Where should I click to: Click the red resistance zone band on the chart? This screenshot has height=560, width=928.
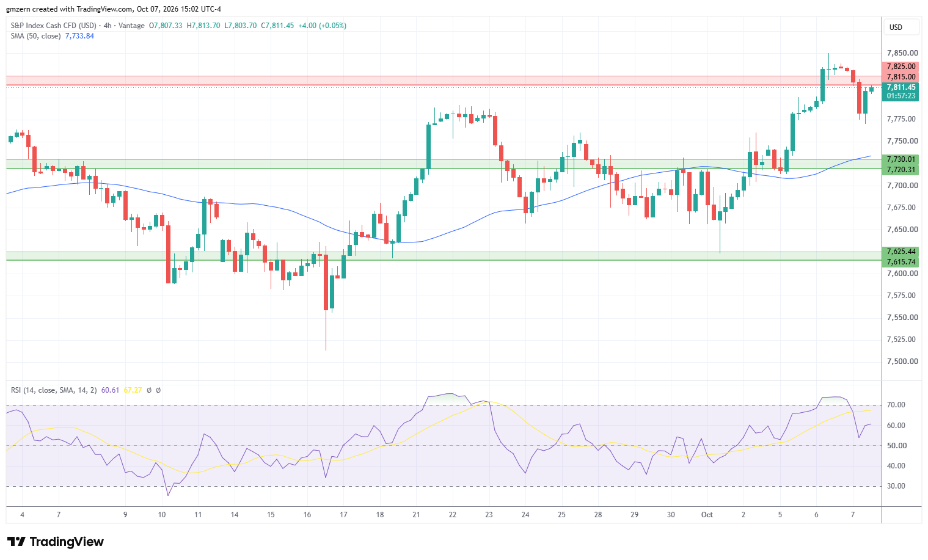pyautogui.click(x=444, y=81)
